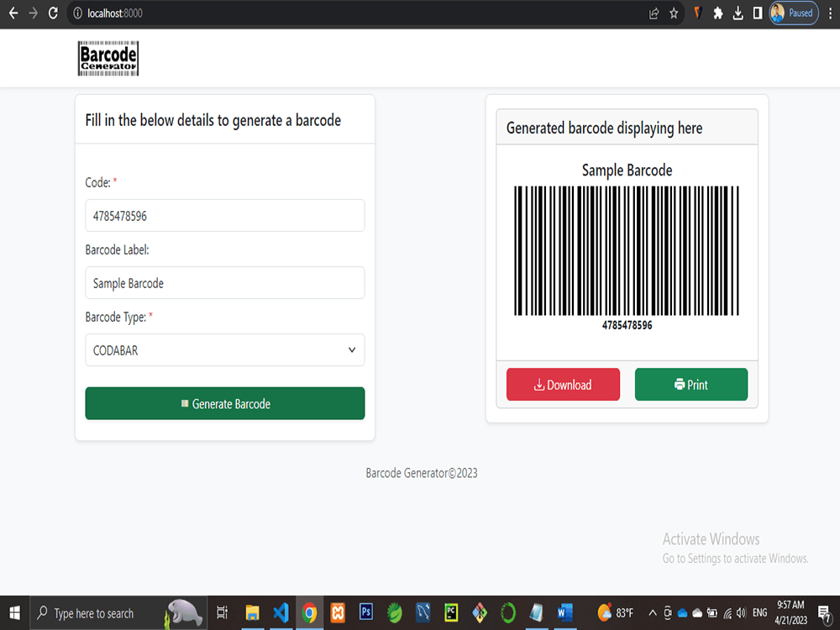
Task: Show hidden system tray icons
Action: (652, 613)
